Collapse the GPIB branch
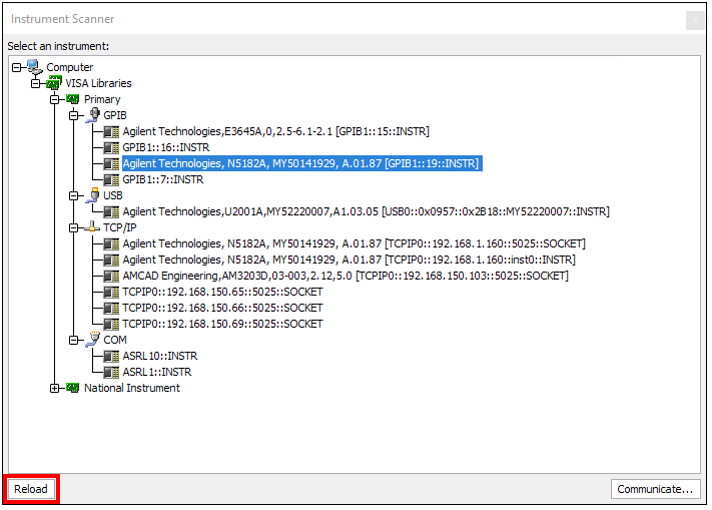The image size is (712, 510). click(x=74, y=115)
